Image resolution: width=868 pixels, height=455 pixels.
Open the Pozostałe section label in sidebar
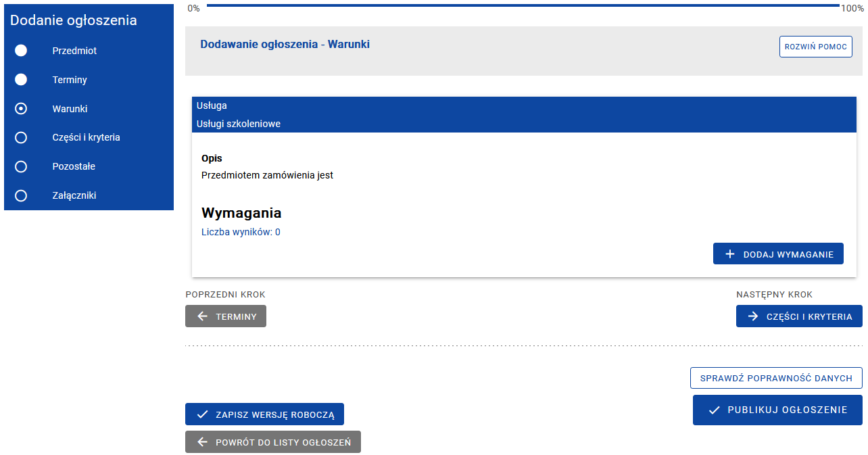point(74,166)
